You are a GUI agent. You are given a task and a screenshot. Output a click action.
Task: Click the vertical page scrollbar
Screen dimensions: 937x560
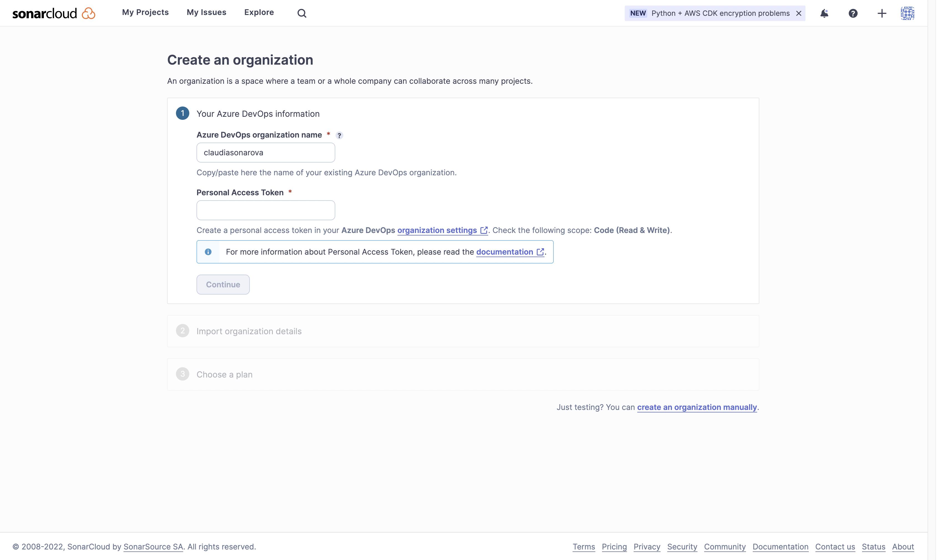click(932, 280)
